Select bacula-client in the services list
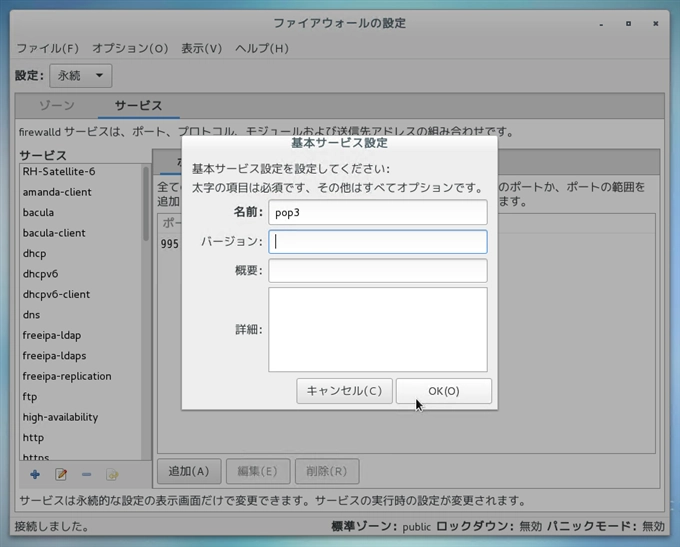Image resolution: width=680 pixels, height=547 pixels. (81, 233)
